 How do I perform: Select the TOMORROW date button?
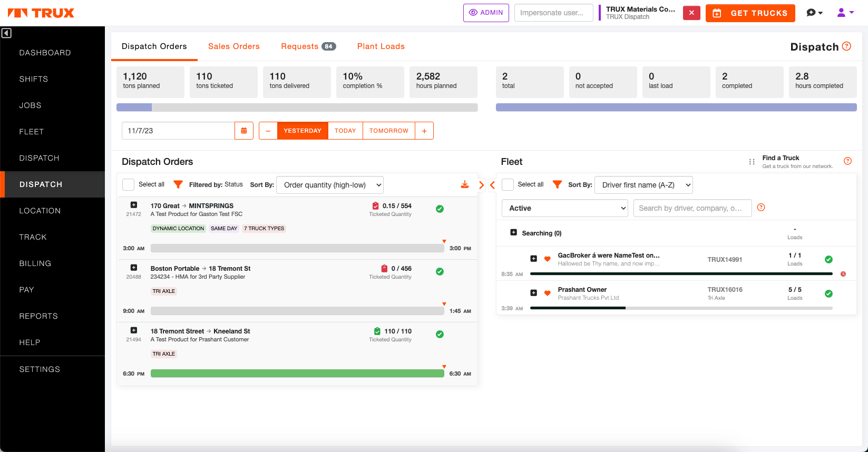388,131
